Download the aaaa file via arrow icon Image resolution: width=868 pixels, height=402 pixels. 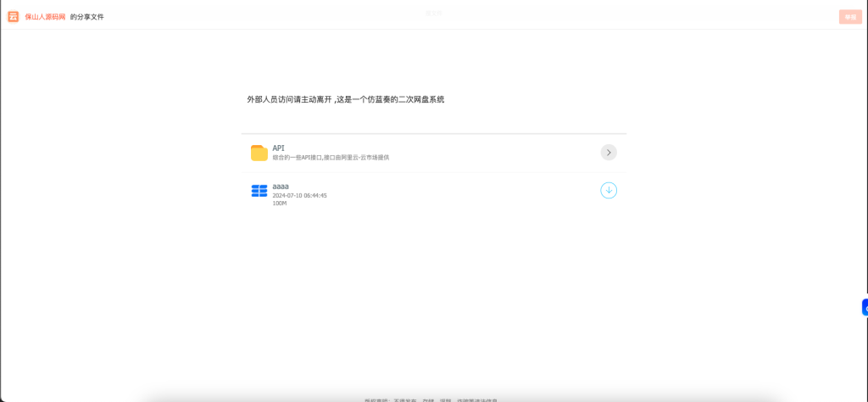click(x=609, y=191)
